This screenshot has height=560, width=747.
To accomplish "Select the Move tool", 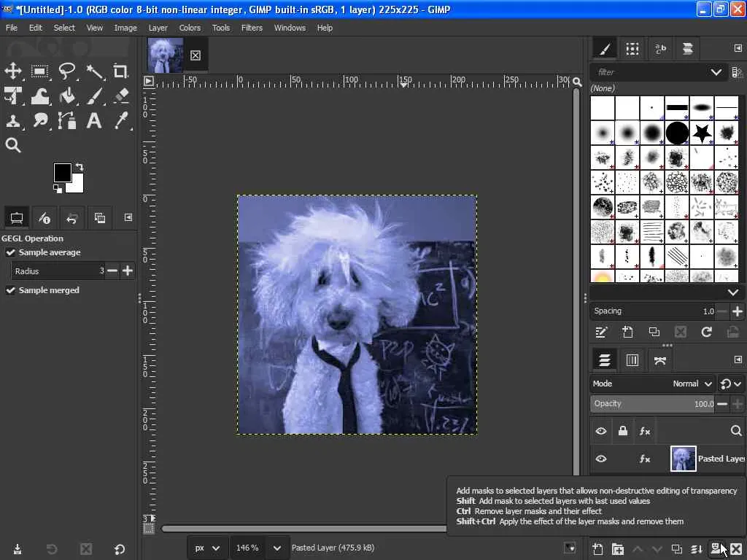I will point(13,71).
